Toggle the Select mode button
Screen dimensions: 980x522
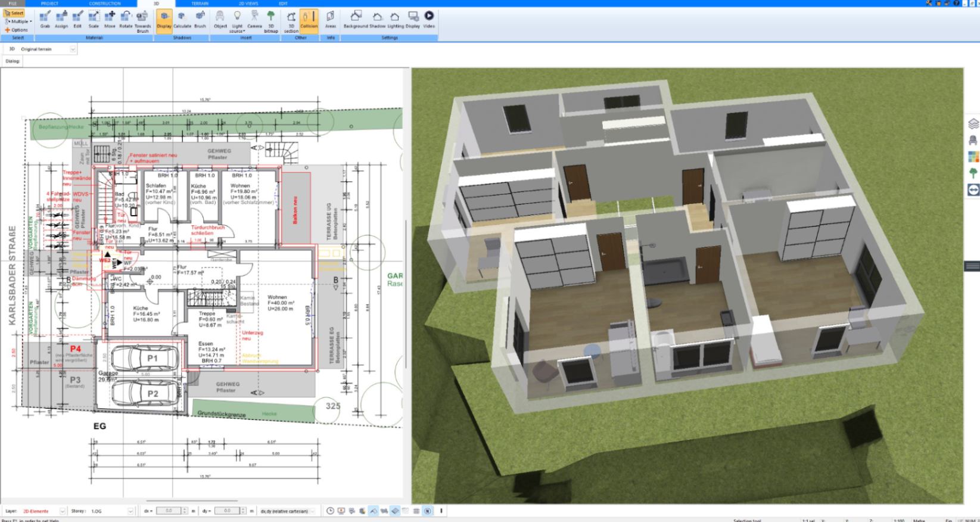(x=14, y=13)
